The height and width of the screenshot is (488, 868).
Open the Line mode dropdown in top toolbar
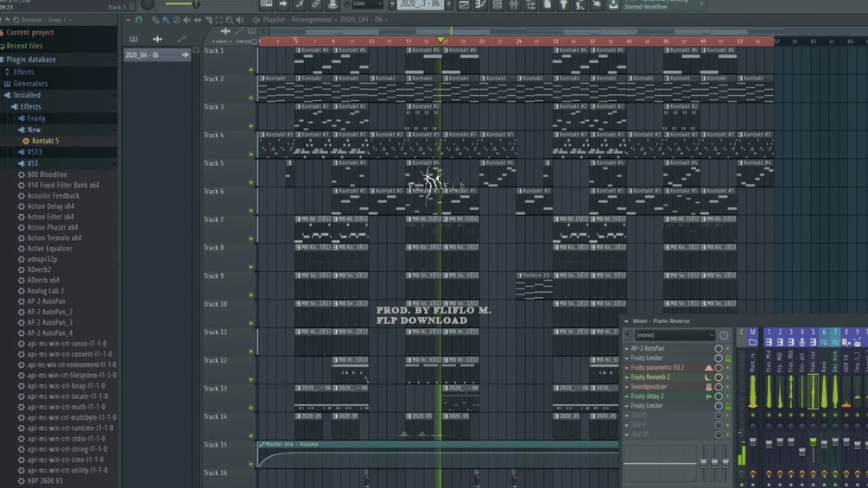point(368,3)
